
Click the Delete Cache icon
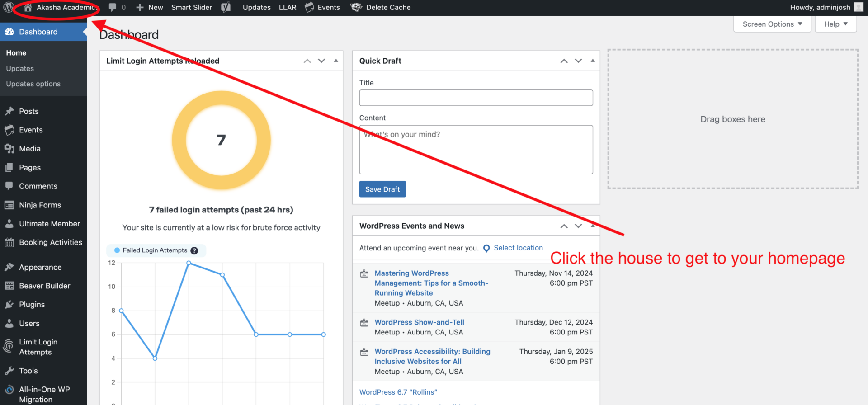tap(356, 8)
